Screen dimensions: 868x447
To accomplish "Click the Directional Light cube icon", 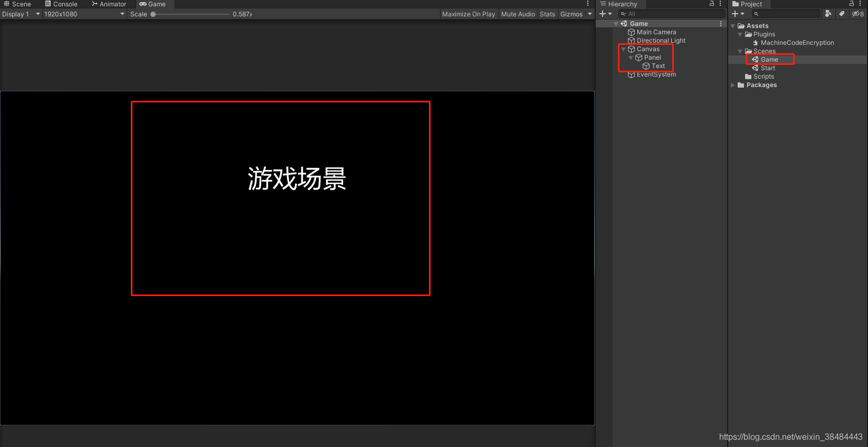I will [x=631, y=41].
